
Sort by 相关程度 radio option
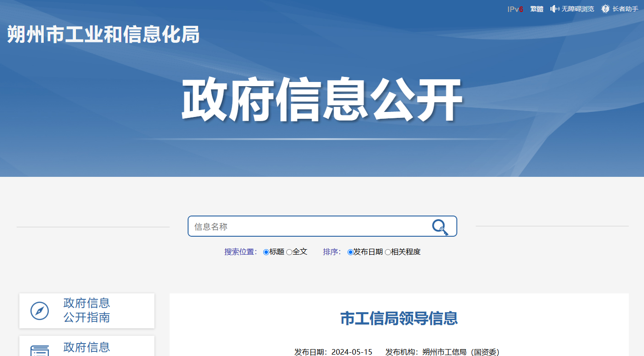[388, 252]
